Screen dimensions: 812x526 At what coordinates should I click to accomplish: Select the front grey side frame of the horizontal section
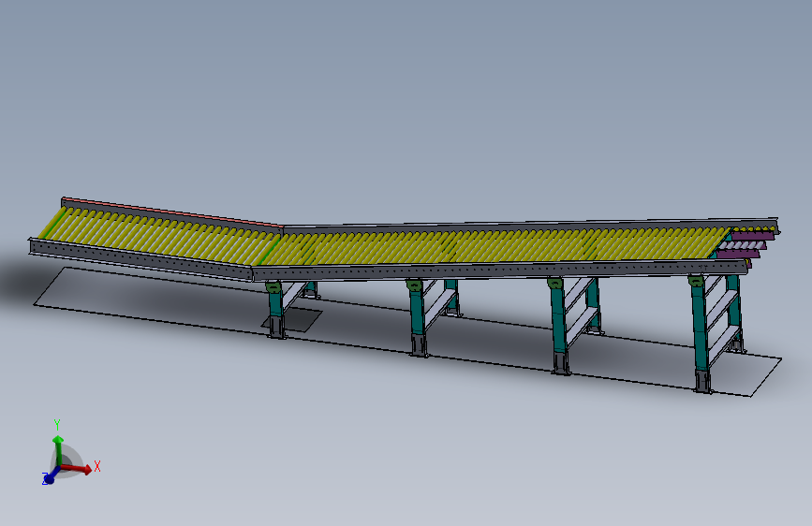click(500, 270)
